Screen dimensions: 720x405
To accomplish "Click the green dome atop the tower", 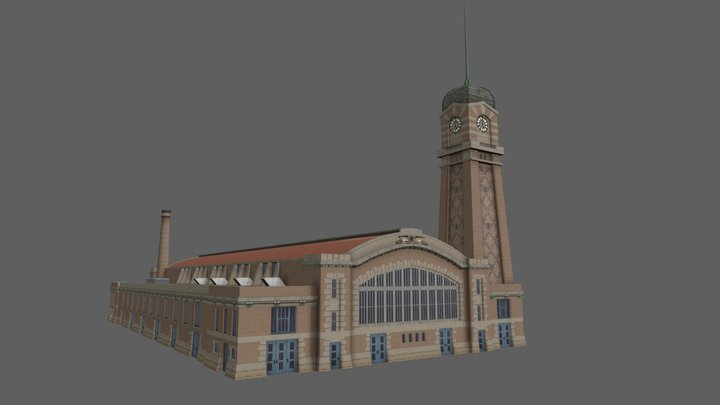I will [468, 96].
